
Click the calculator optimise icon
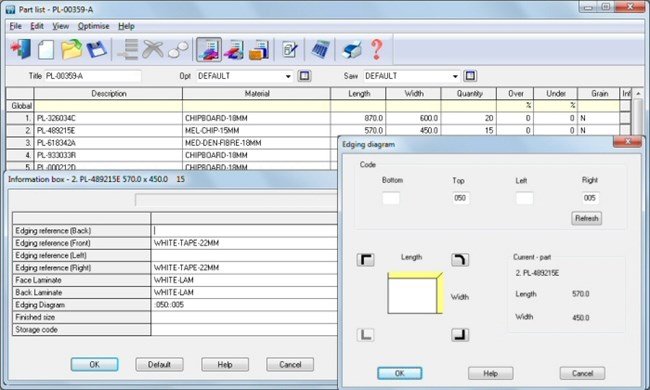tap(320, 49)
